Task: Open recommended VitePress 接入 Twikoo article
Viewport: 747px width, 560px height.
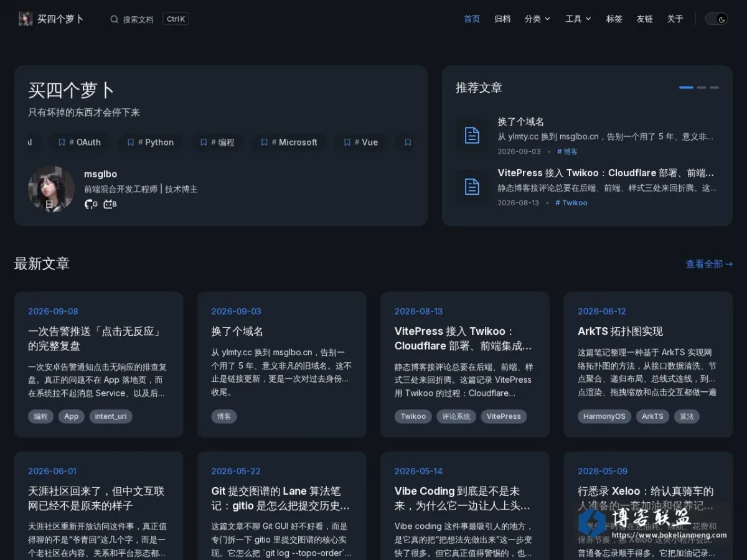Action: tap(606, 173)
